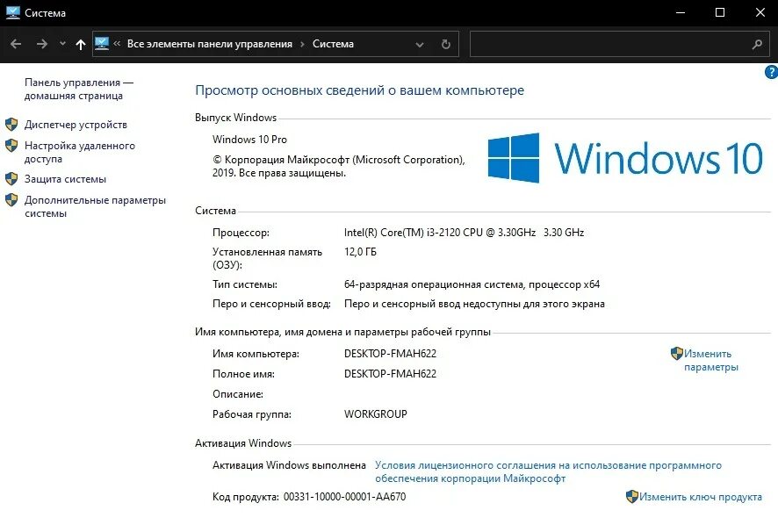Image resolution: width=778 pixels, height=532 pixels.
Task: Select the 'Система' breadcrumb
Action: pyautogui.click(x=333, y=44)
